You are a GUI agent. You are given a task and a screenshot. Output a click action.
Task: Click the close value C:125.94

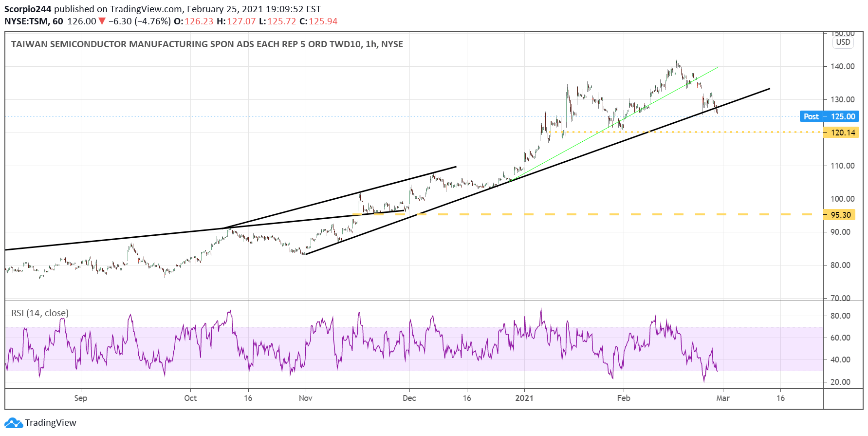(x=318, y=21)
